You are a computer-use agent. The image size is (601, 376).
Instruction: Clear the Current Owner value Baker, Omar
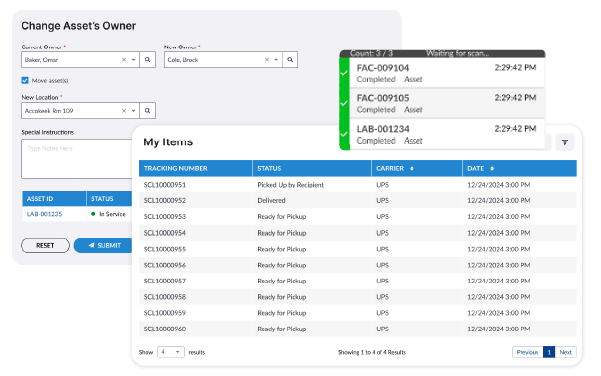point(124,60)
